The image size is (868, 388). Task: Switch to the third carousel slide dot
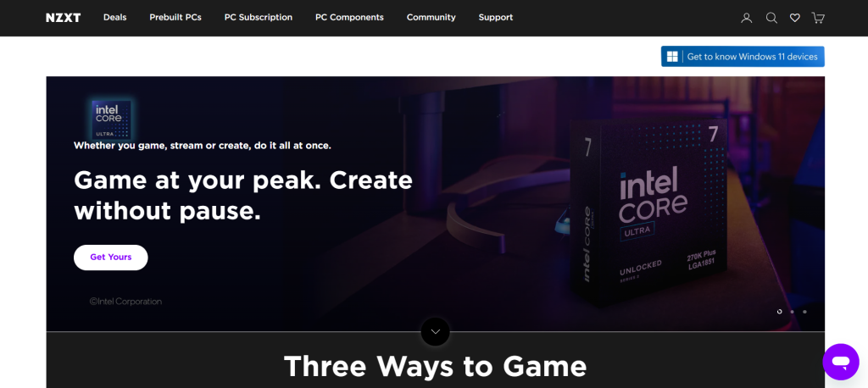[x=805, y=312]
